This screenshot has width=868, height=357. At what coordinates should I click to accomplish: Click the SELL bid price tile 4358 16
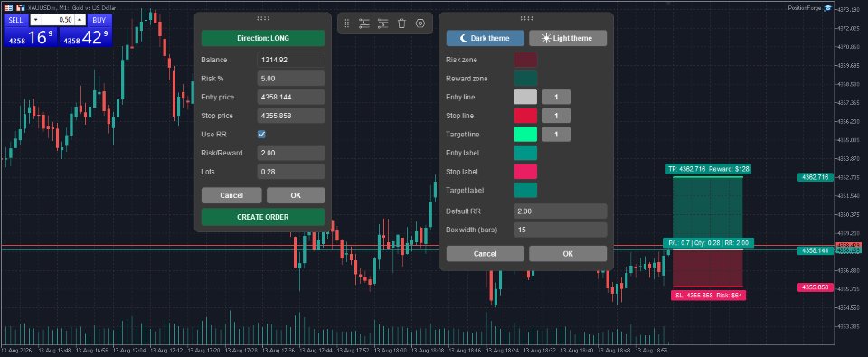pyautogui.click(x=31, y=38)
